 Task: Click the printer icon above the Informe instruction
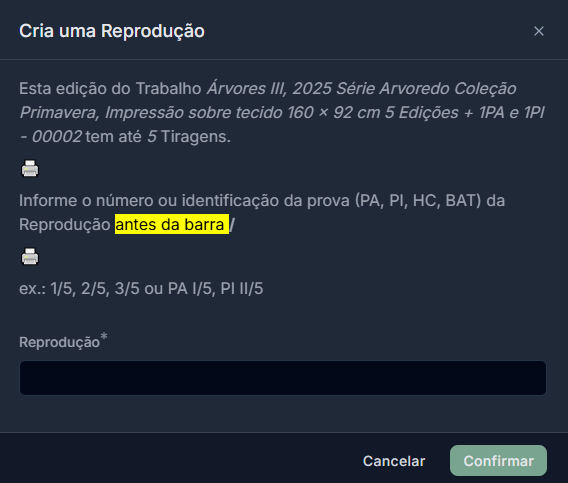(30, 168)
